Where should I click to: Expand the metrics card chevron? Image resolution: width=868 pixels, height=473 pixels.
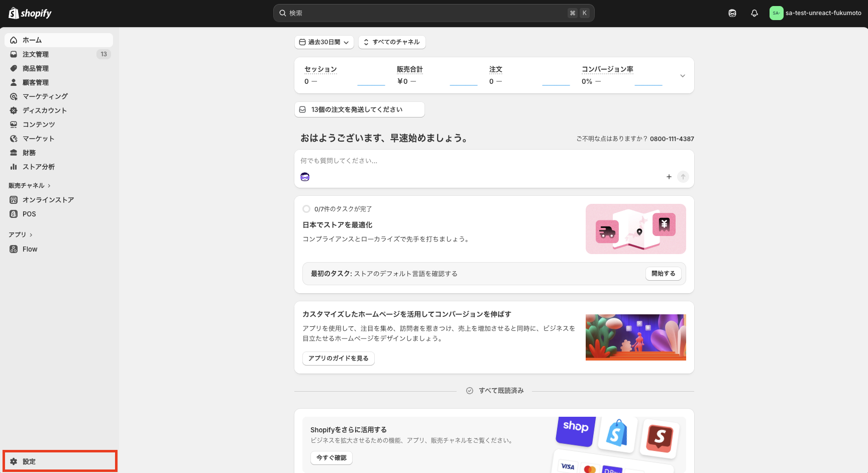tap(683, 76)
